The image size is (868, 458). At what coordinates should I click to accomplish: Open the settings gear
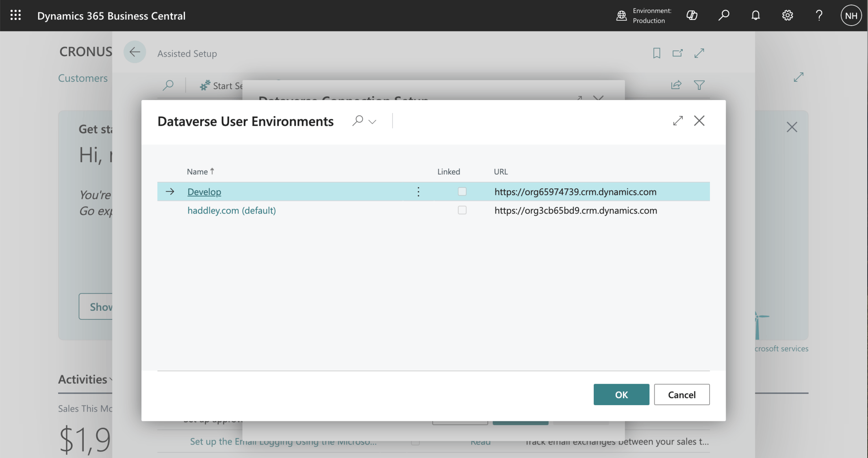click(x=788, y=15)
